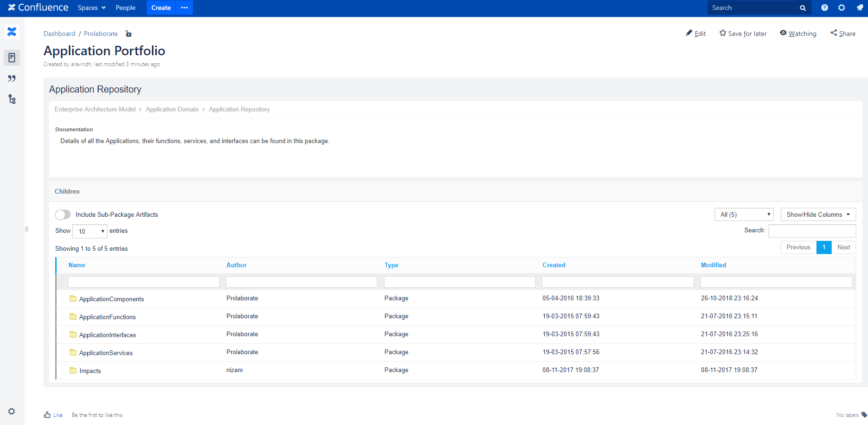Open space tools gear at sidebar bottom
Viewport: 868px width, 425px height.
click(x=12, y=411)
